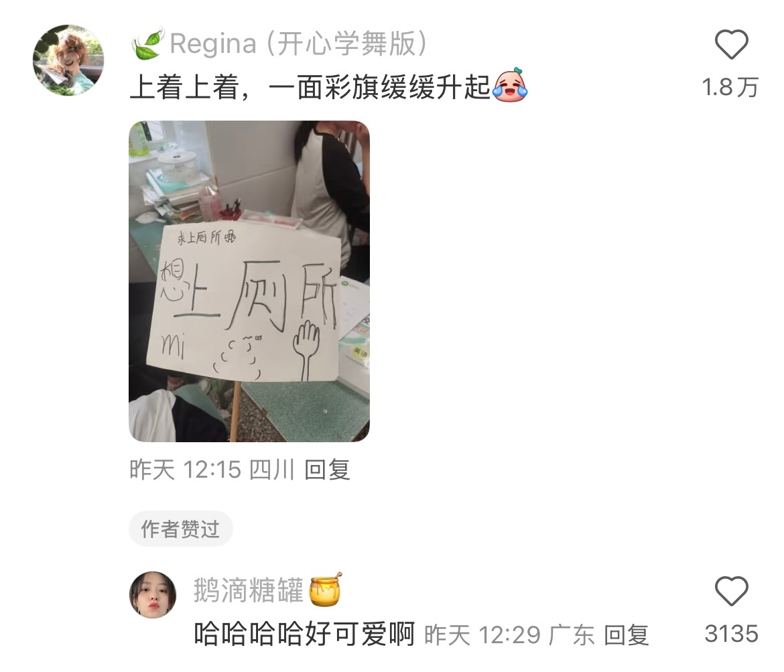Select comment text 上着上着，一面彩旗缓缓升起
Screen dimensions: 784x672
[x=310, y=87]
